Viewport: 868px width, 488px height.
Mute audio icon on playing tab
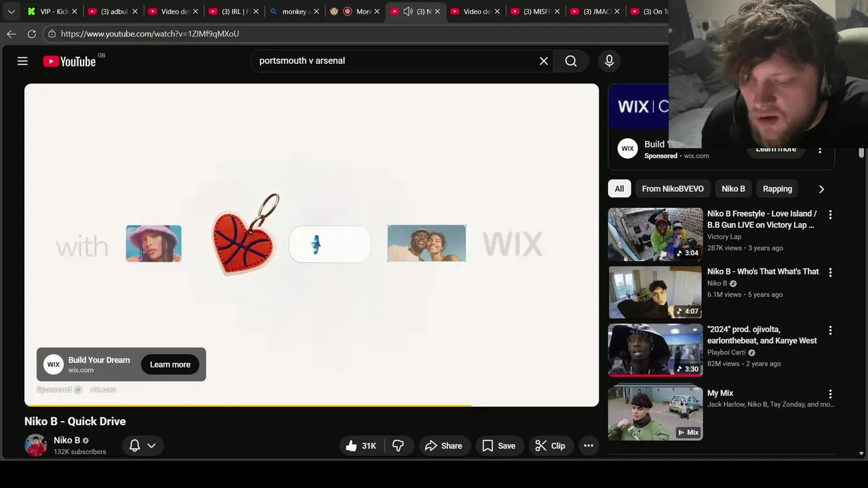point(408,12)
